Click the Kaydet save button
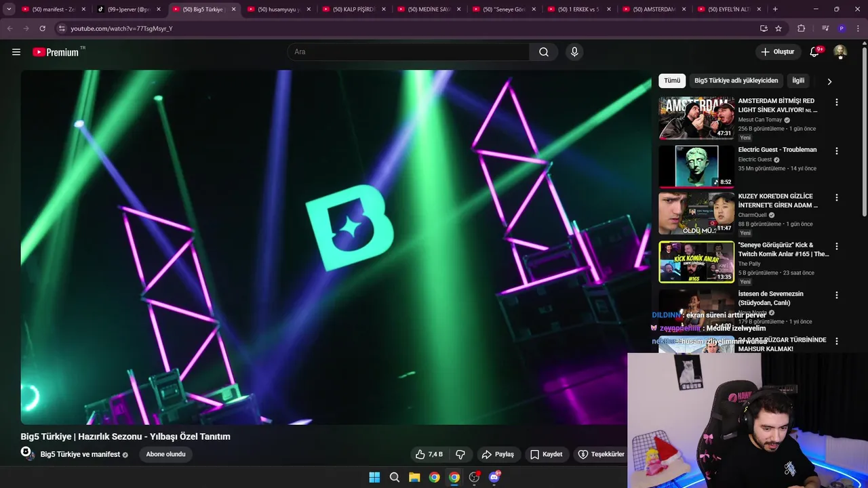The width and height of the screenshot is (868, 488). pyautogui.click(x=547, y=454)
